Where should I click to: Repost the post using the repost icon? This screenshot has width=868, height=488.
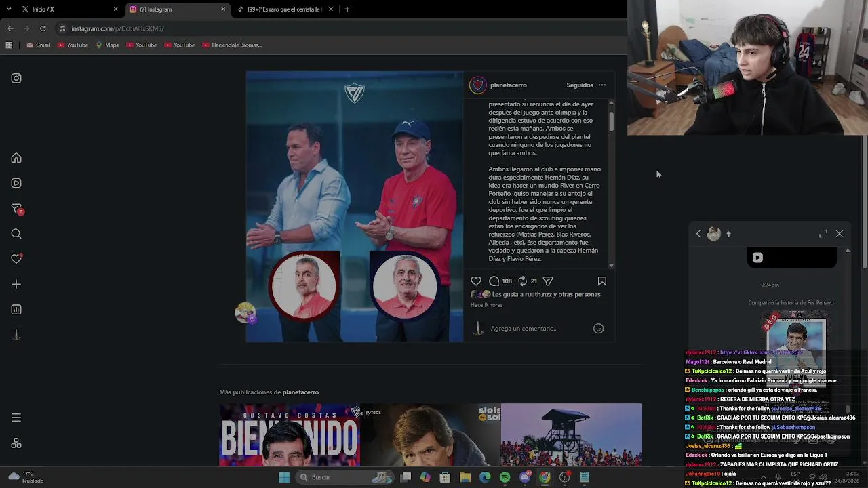[x=522, y=281]
